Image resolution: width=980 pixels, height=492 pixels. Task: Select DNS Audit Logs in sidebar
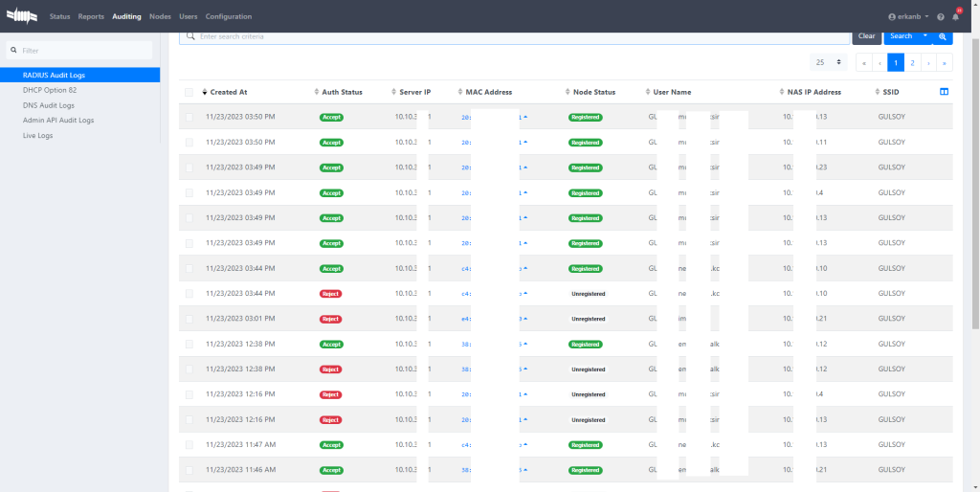coord(49,105)
